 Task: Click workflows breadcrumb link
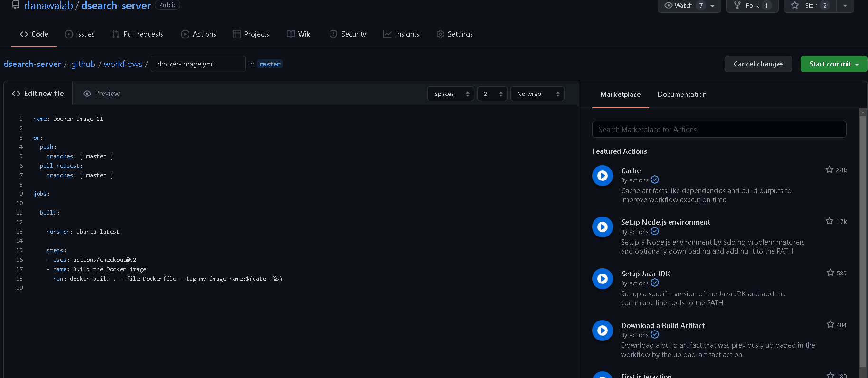[x=123, y=64]
